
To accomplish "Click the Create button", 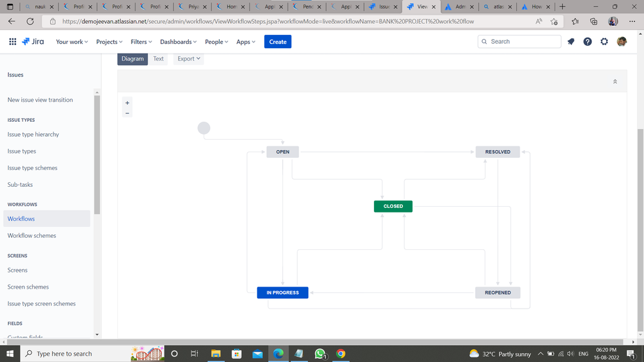I will point(278,41).
